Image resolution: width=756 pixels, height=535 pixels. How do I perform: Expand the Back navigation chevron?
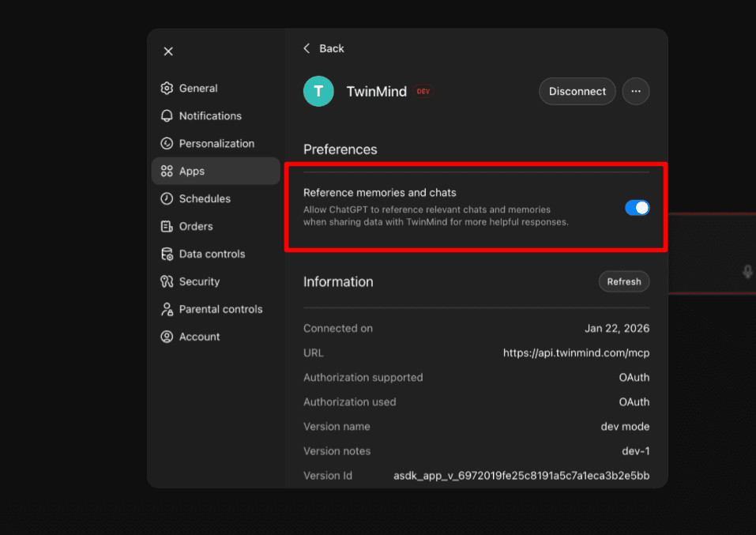[x=307, y=48]
